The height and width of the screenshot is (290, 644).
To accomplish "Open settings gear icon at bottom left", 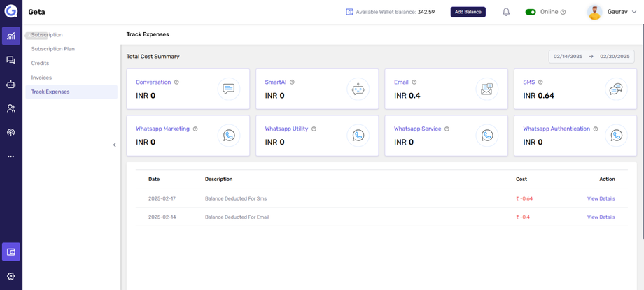I will coord(10,276).
